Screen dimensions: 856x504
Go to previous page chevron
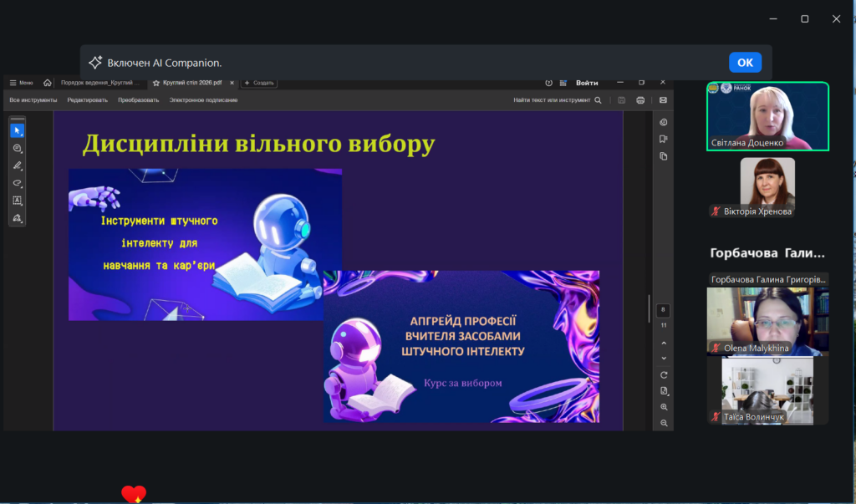(x=664, y=343)
